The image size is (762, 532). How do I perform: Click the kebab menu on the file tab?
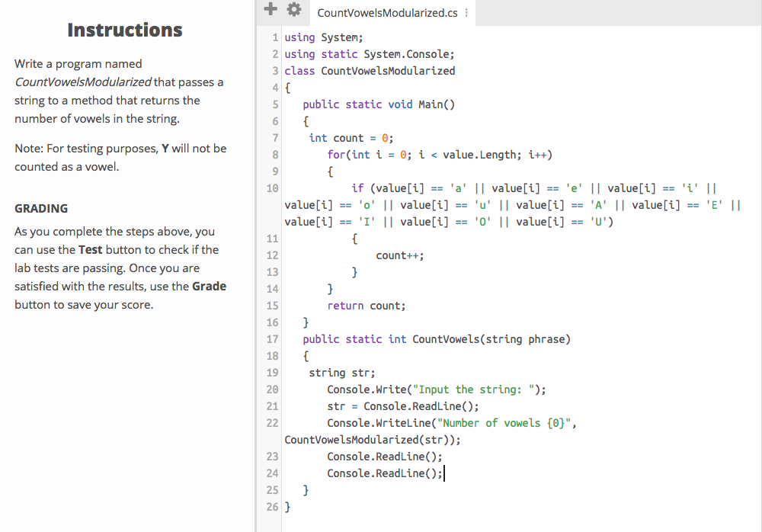468,12
